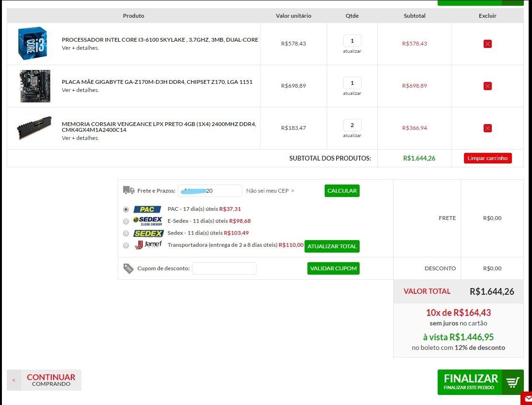Click the 10x de R$164,43 installment text
The image size is (532, 405).
click(x=458, y=312)
